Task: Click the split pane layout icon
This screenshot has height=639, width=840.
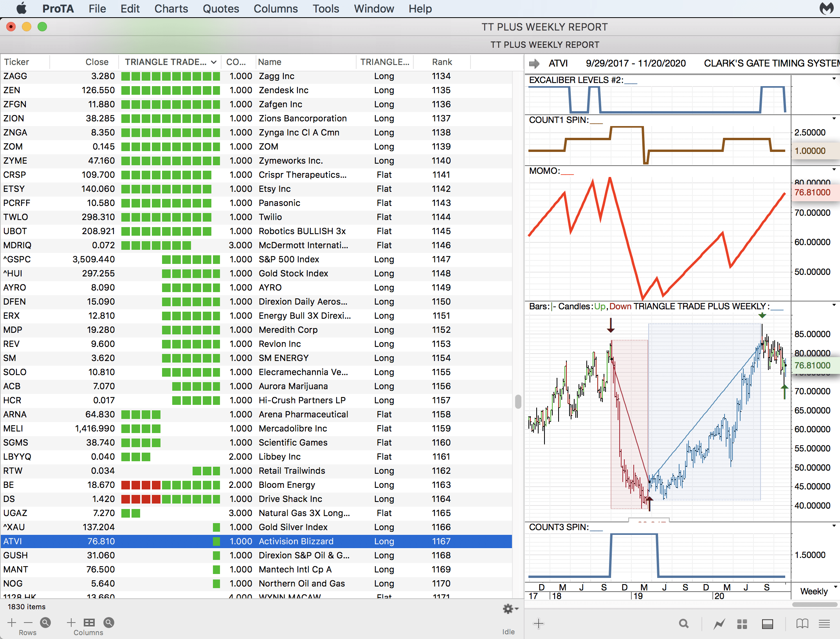Action: [x=767, y=624]
